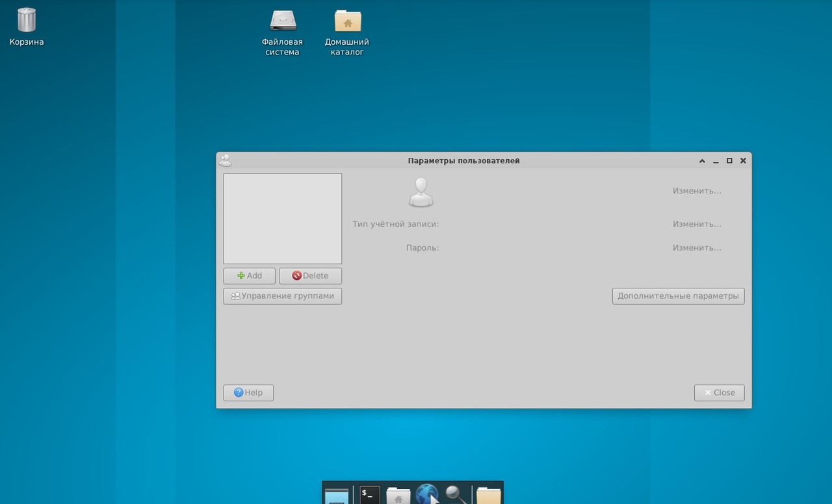The image size is (832, 504).
Task: Open the beige folder icon in the dock
Action: click(x=489, y=496)
